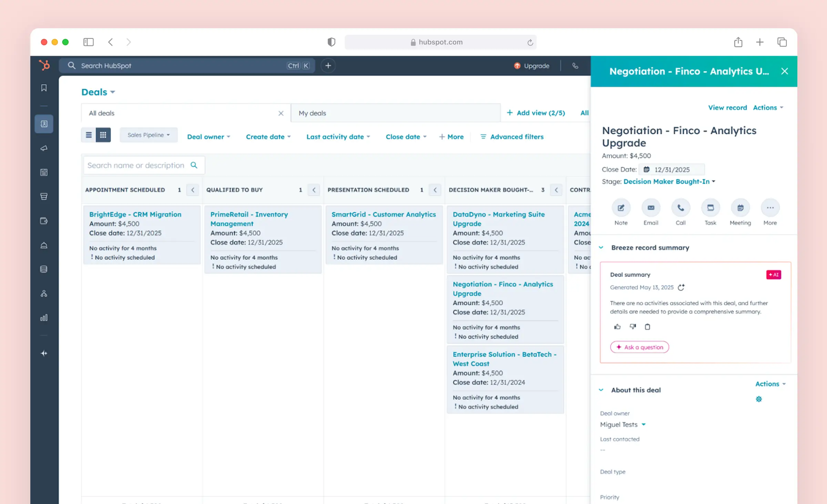827x504 pixels.
Task: Click the View record link
Action: click(727, 107)
